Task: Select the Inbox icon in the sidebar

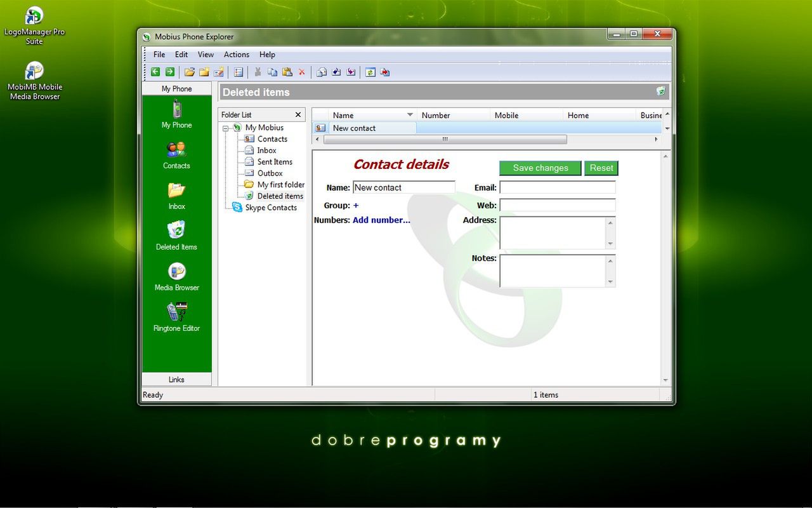Action: pos(176,194)
